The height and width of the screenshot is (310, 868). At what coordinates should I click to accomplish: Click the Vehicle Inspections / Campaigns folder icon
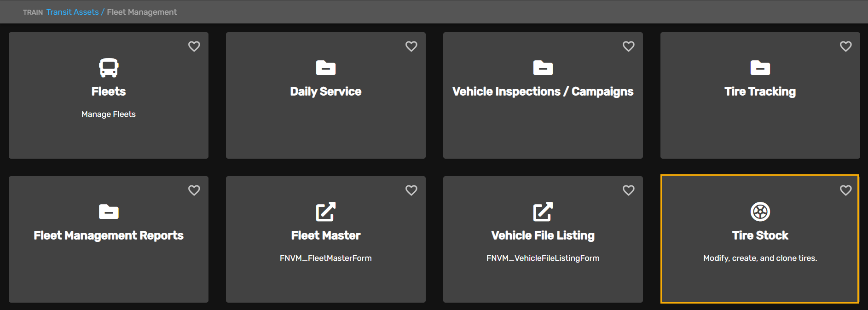(x=543, y=68)
